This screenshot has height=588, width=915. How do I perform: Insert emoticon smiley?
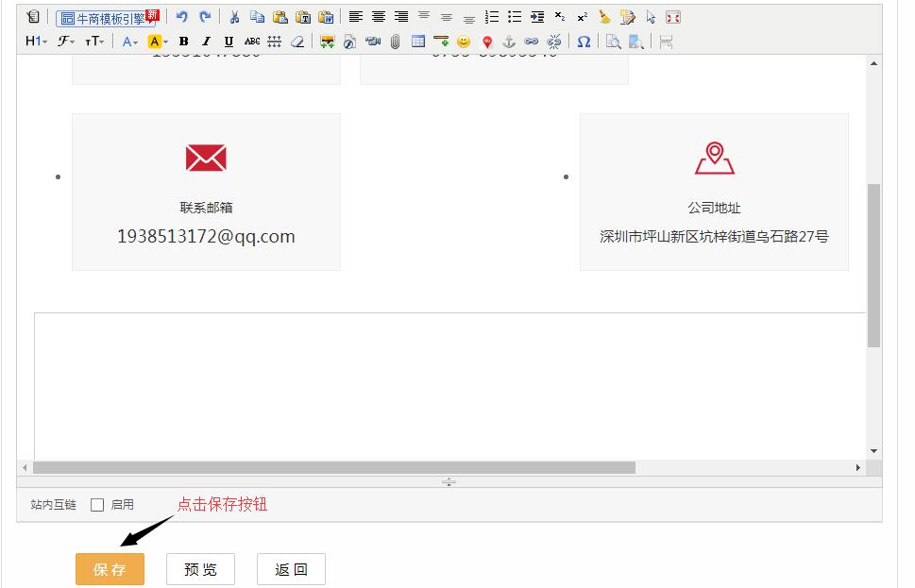click(x=464, y=41)
